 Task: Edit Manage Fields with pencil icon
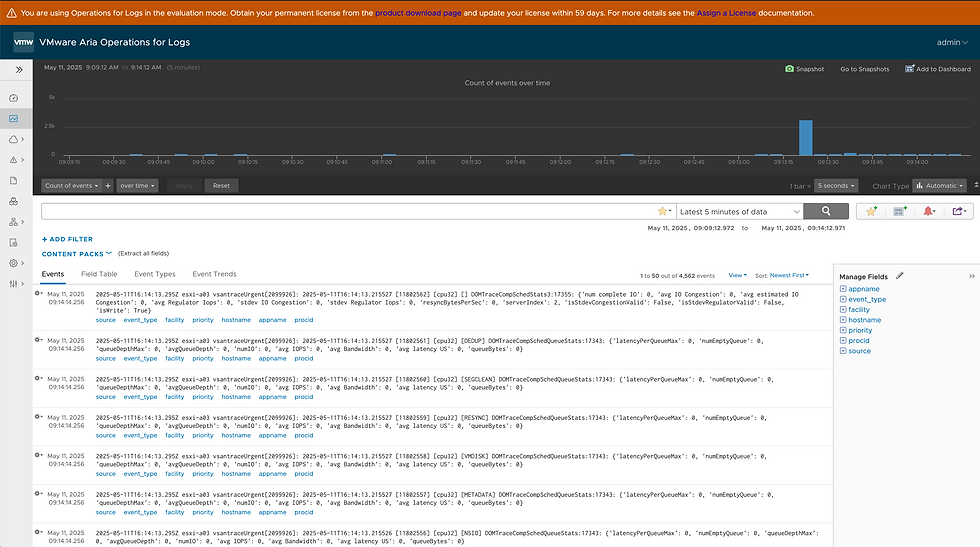point(899,276)
